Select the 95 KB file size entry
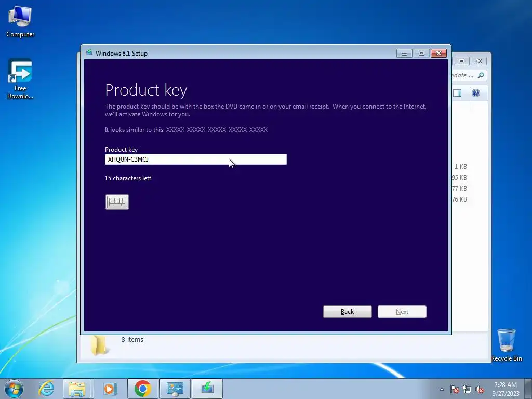Screen dimensions: 532x399 click(x=459, y=178)
